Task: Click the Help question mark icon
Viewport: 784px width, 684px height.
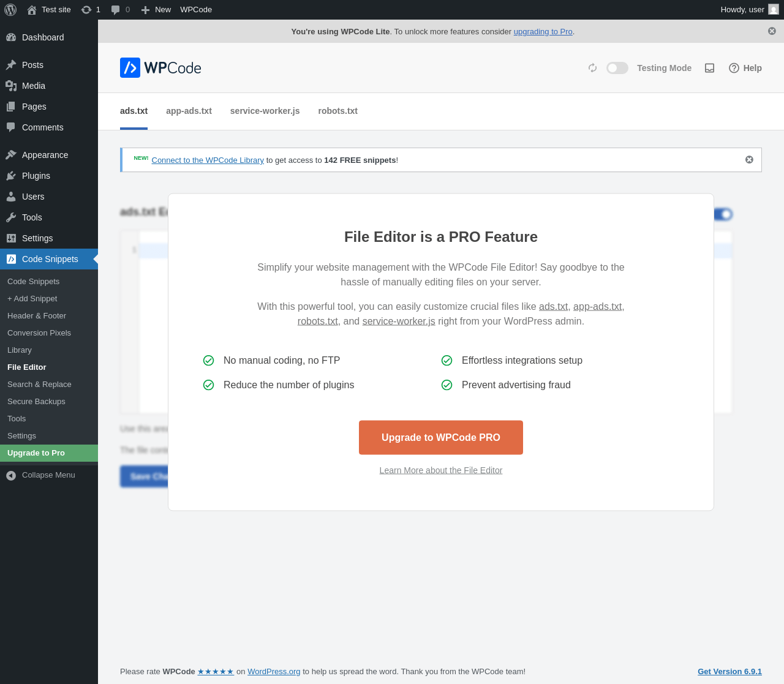Action: (734, 68)
